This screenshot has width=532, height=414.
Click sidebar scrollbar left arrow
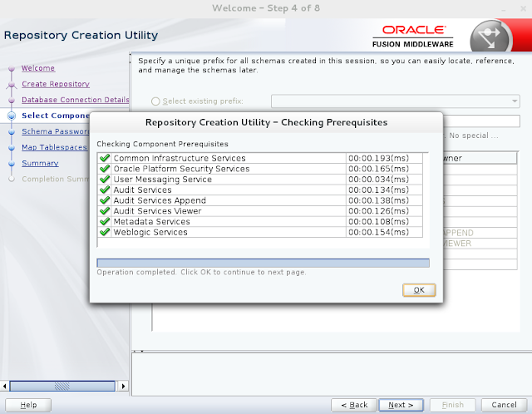tap(4, 387)
